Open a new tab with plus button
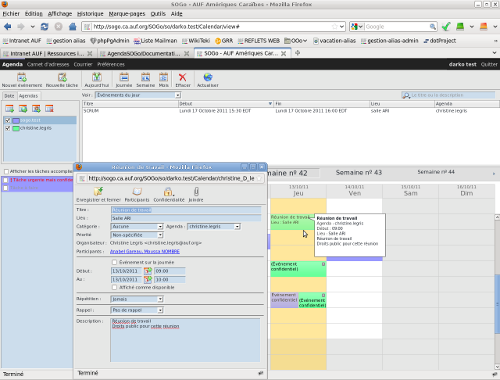The image size is (500, 380). coord(297,53)
